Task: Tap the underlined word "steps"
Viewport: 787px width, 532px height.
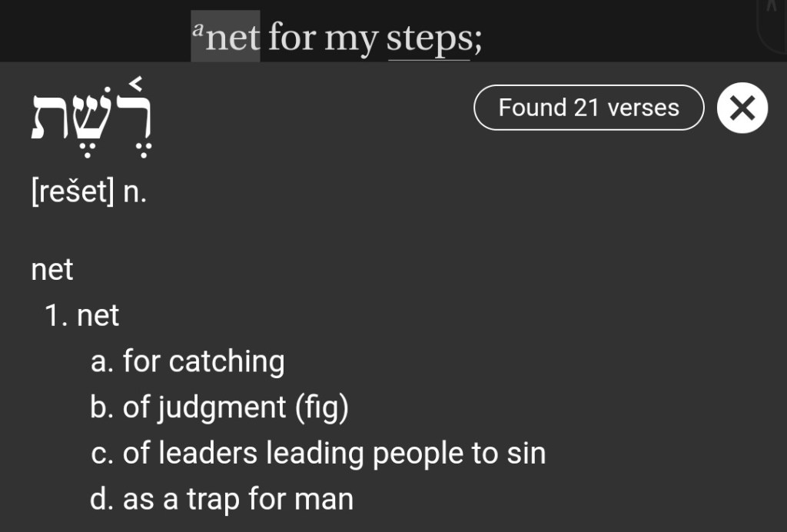Action: [429, 37]
